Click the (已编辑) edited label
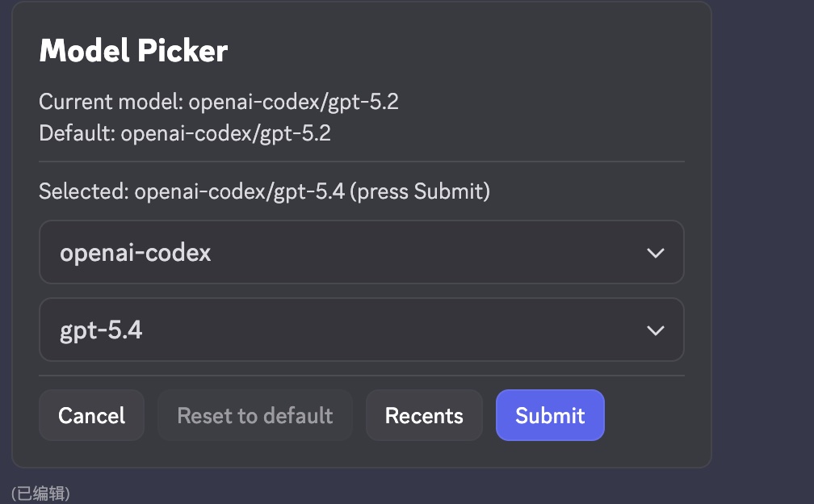This screenshot has width=814, height=504. pyautogui.click(x=40, y=492)
